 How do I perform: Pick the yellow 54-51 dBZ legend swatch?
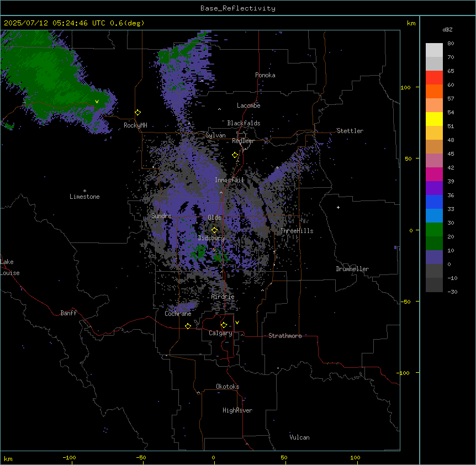coord(434,119)
